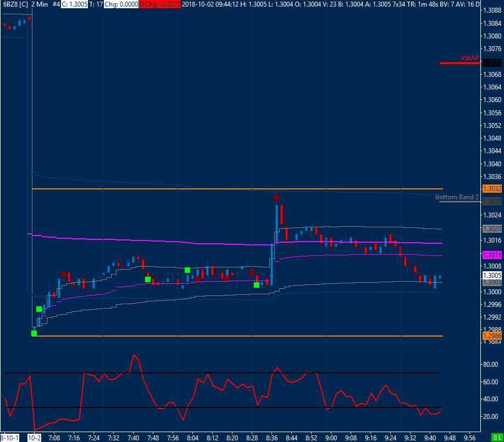Image resolution: width=504 pixels, height=442 pixels.
Task: Click the red VWAP line segment
Action: click(x=459, y=63)
